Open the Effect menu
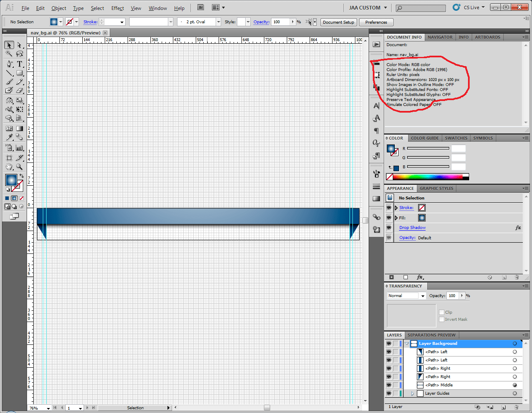Screen dimensions: 532x413 (118, 8)
